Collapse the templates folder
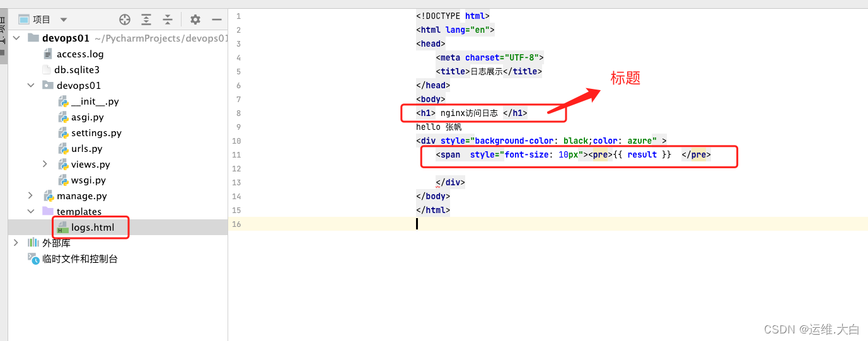Viewport: 868px width, 341px height. click(31, 211)
